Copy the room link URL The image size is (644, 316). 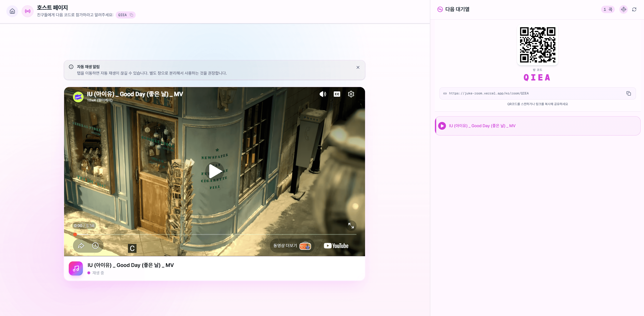[x=629, y=93]
